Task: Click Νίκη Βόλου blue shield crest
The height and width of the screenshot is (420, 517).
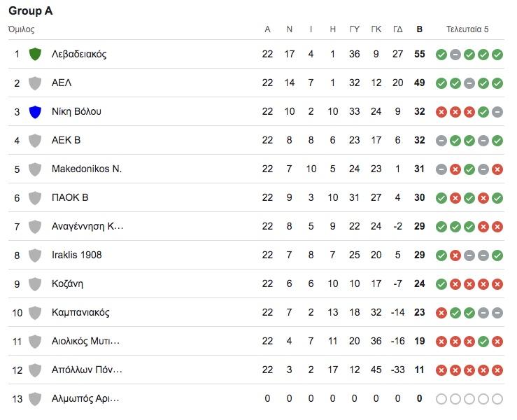Action: pyautogui.click(x=35, y=112)
